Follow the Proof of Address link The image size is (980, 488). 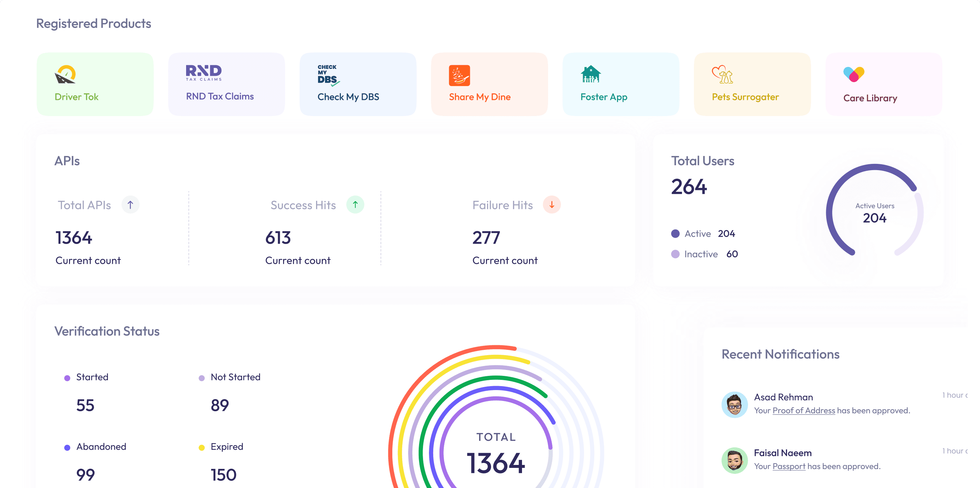[803, 411]
